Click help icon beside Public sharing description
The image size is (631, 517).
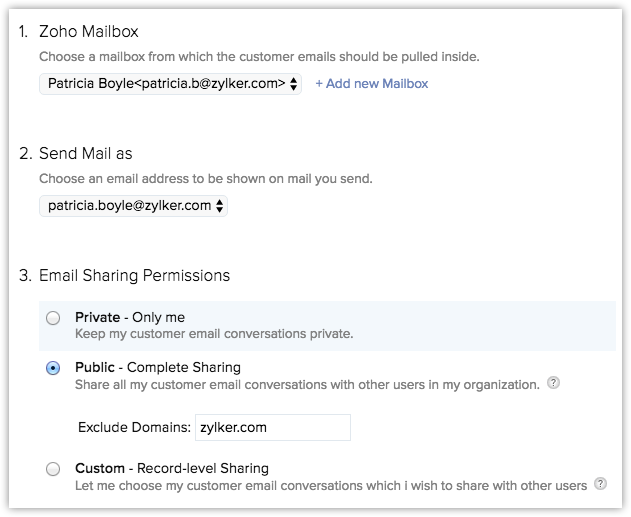(x=554, y=383)
